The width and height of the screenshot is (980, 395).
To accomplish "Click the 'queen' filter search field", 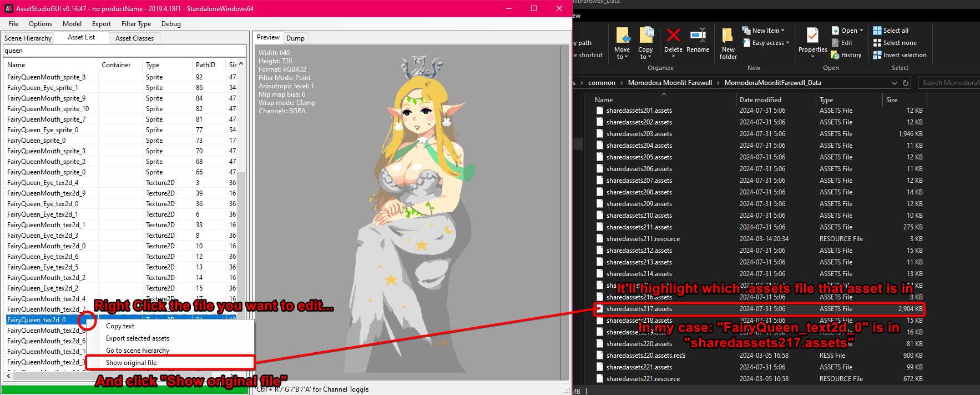I will (125, 51).
